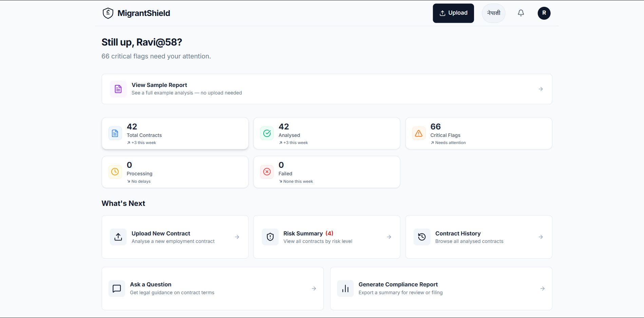
Task: Click the red Failed cross icon
Action: tap(267, 172)
